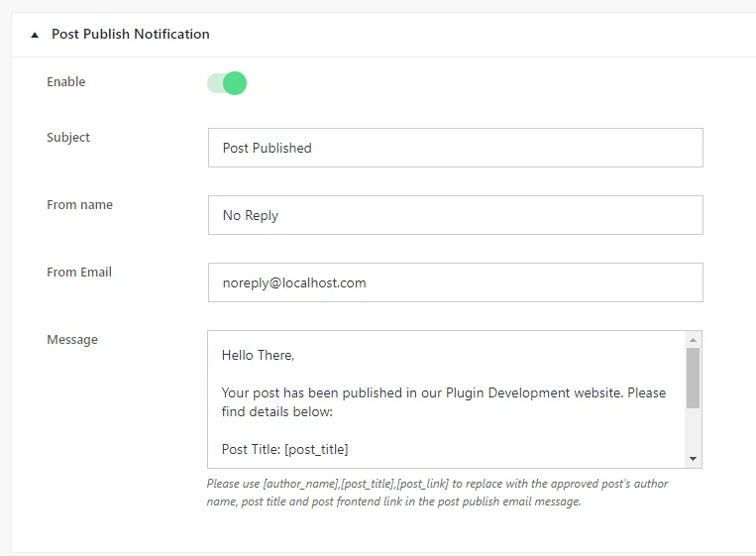Click the Subject field containing Post Published
756x556 pixels.
tap(456, 148)
